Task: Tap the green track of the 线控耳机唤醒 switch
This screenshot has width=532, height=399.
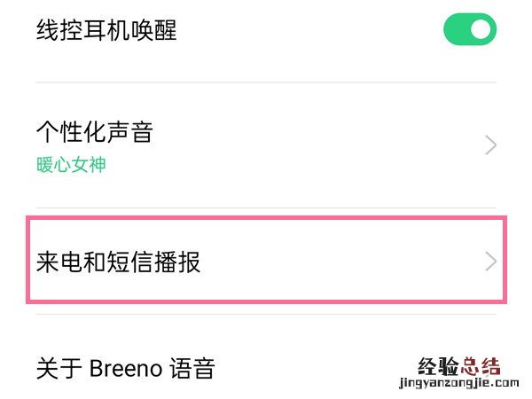Action: 454,30
